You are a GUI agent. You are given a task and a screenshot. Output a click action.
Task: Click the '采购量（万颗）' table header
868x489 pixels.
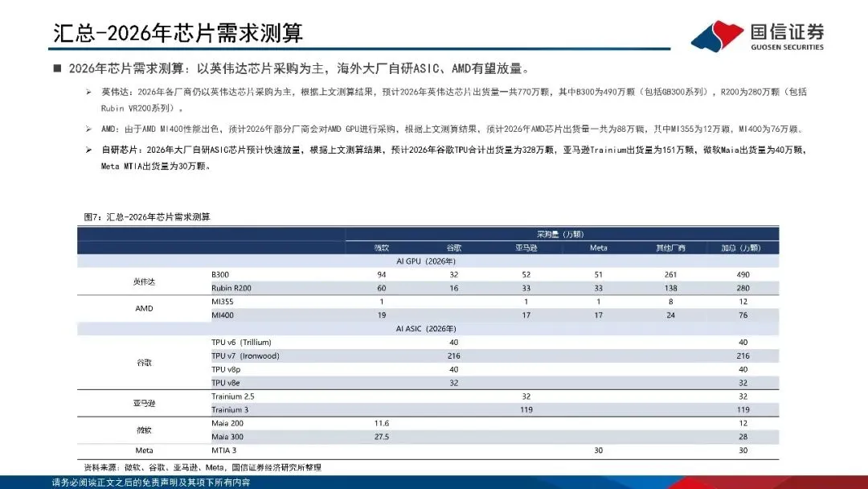(x=560, y=234)
